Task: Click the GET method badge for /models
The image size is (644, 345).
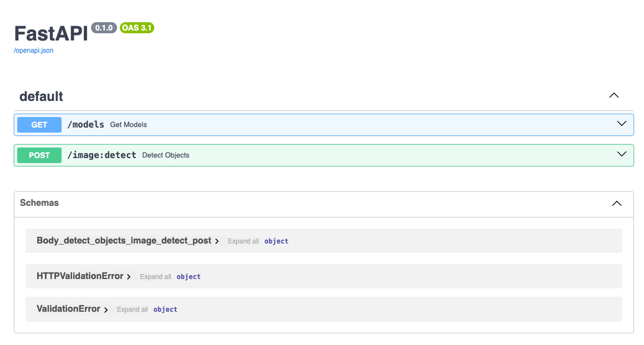Action: (39, 124)
